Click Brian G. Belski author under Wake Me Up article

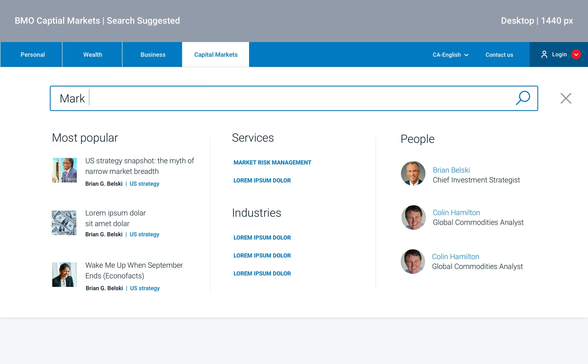click(x=104, y=288)
